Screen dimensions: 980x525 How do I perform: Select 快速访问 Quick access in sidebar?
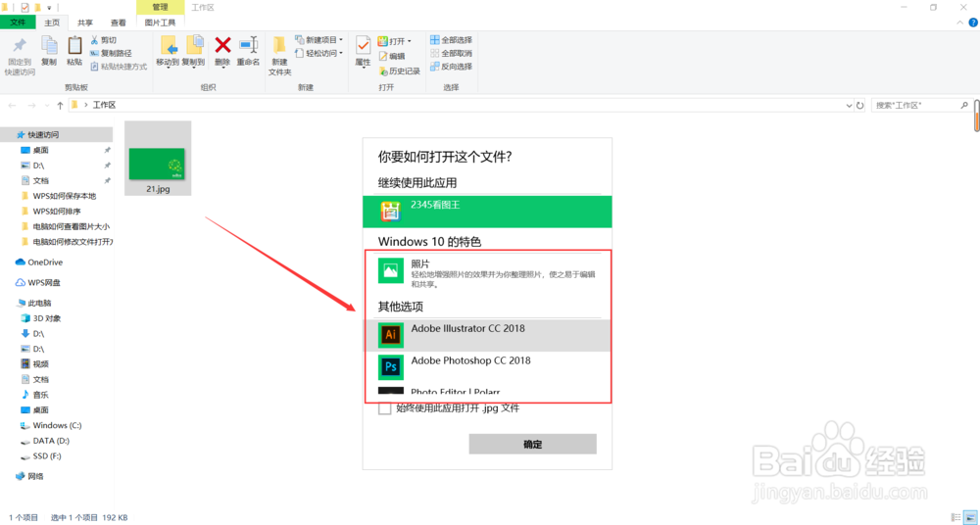(56, 134)
